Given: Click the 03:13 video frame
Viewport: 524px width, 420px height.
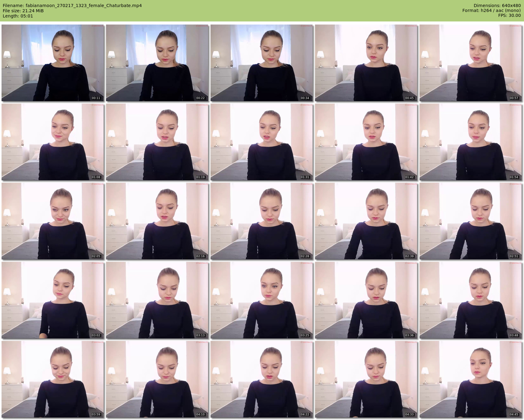Looking at the screenshot, I should click(x=157, y=300).
